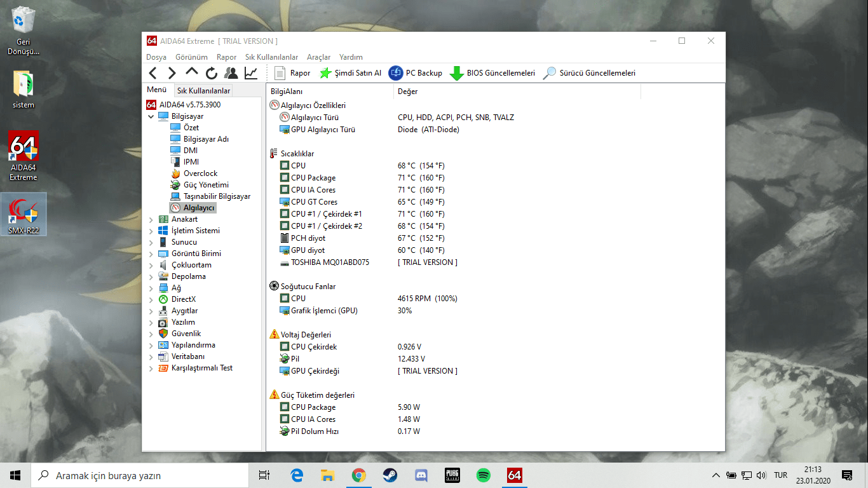The height and width of the screenshot is (488, 868).
Task: Open Sürücü Güncellemeleri
Action: coord(589,73)
